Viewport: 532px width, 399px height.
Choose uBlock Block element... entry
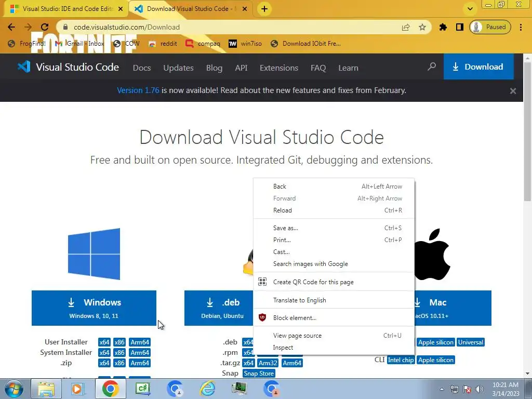pos(334,317)
